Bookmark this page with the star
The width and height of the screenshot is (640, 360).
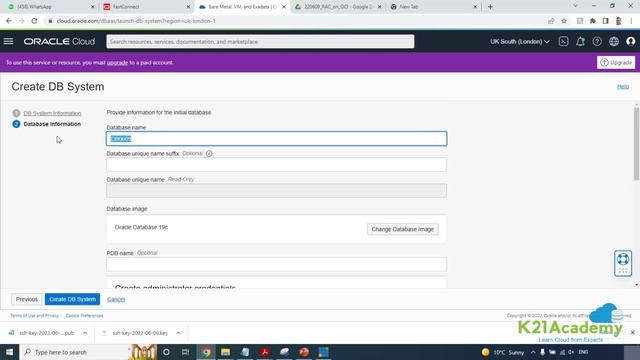[x=564, y=21]
